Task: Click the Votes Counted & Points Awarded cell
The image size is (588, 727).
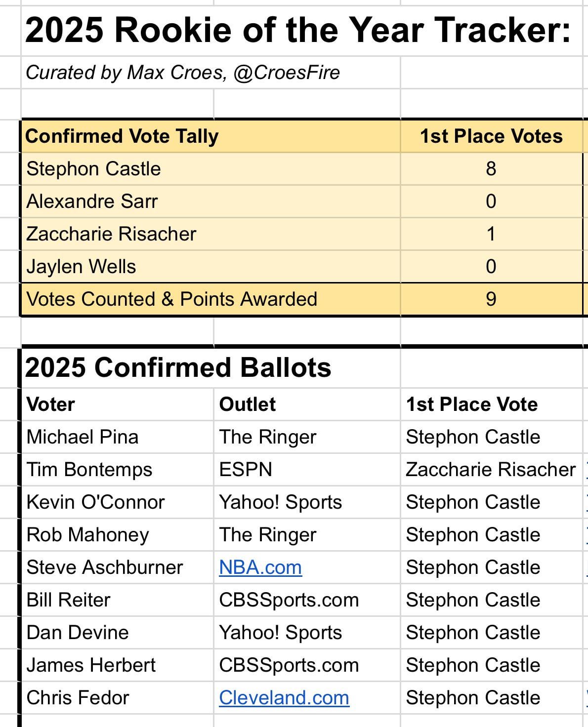Action: [172, 299]
